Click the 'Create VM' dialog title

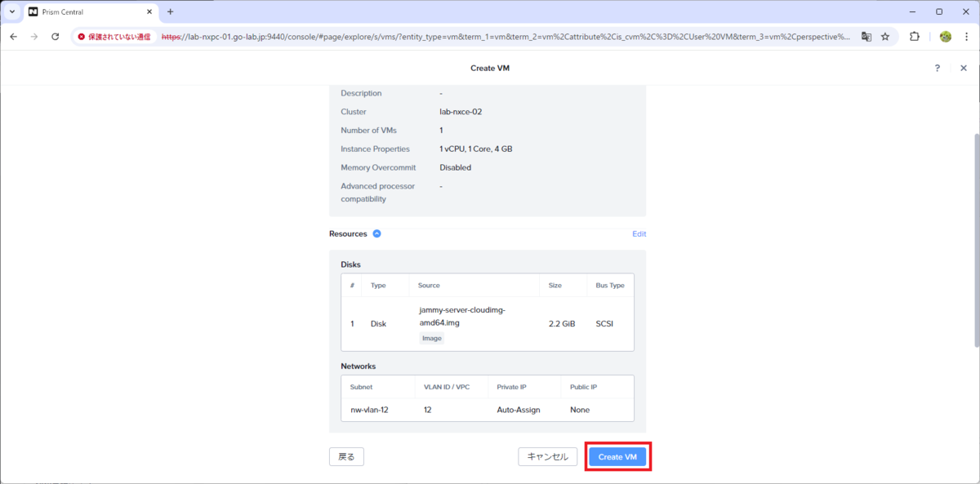(490, 69)
